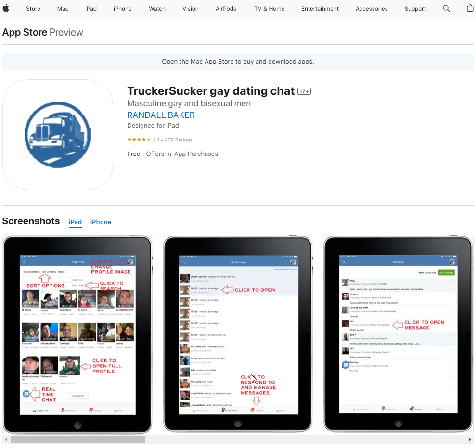
Task: Open the Store menu
Action: [33, 9]
